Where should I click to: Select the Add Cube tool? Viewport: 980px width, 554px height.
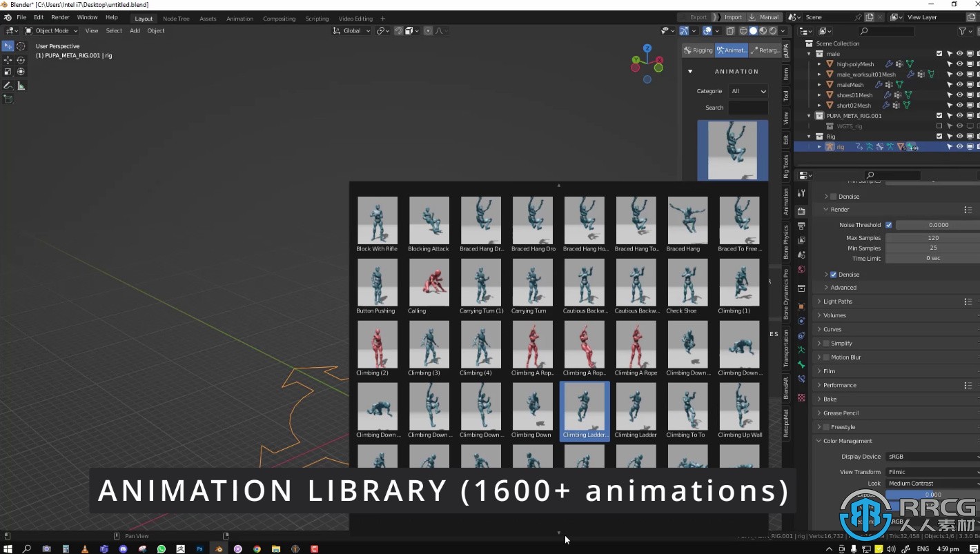[8, 99]
